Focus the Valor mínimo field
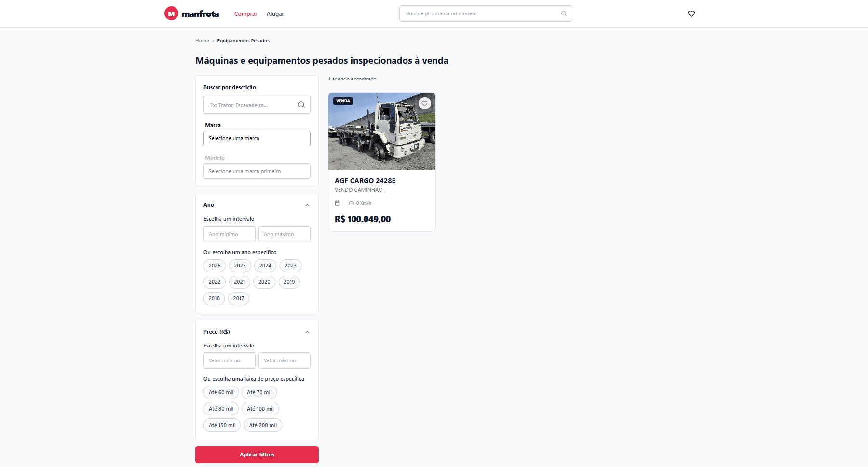This screenshot has width=868, height=467. pyautogui.click(x=230, y=360)
